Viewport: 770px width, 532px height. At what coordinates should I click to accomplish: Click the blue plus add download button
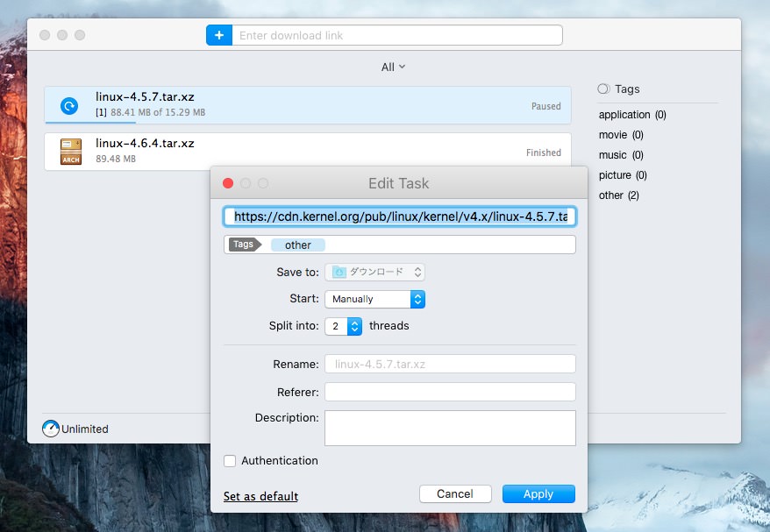(x=218, y=35)
